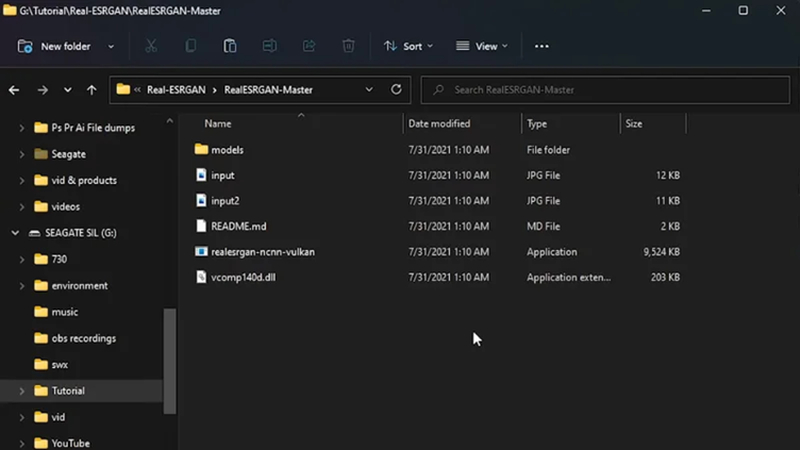The image size is (800, 450).
Task: Open the View dropdown menu
Action: point(482,46)
